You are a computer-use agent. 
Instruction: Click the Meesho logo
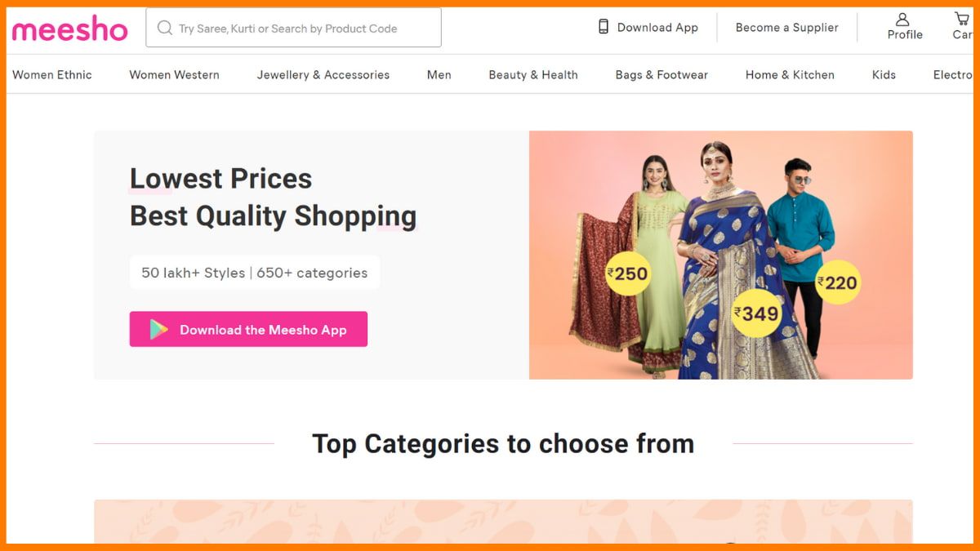point(69,29)
